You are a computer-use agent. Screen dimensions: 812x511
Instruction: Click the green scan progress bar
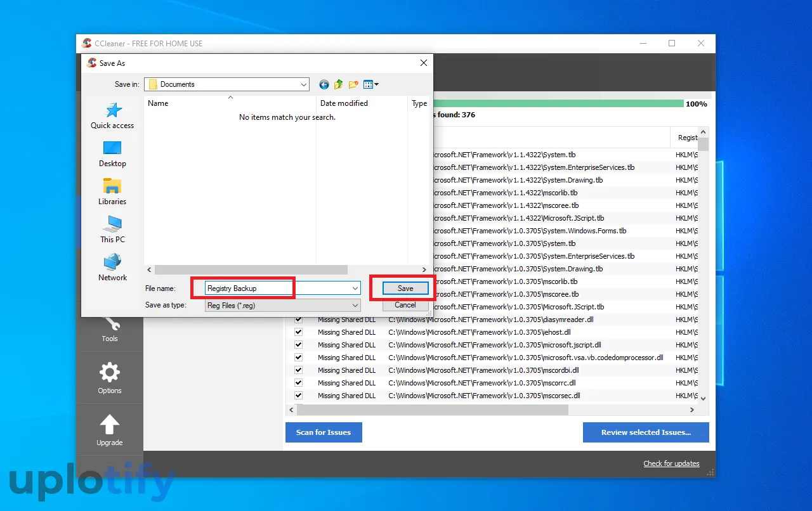[x=558, y=103]
